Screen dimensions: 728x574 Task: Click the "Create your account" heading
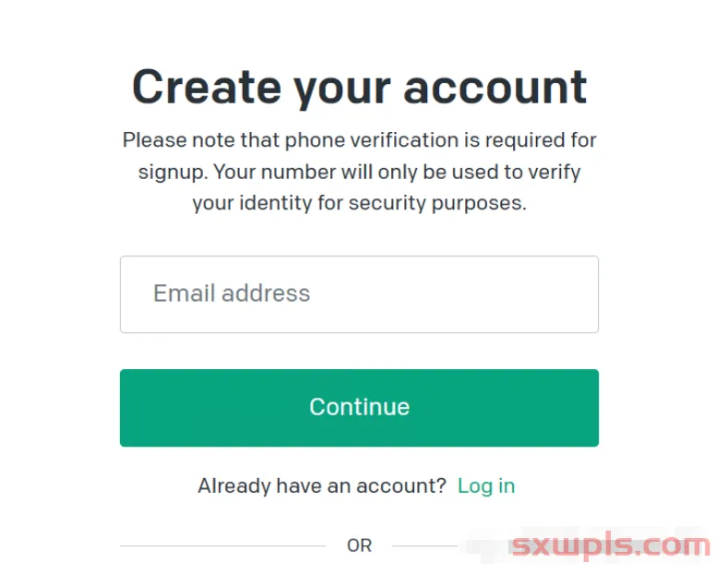tap(359, 88)
